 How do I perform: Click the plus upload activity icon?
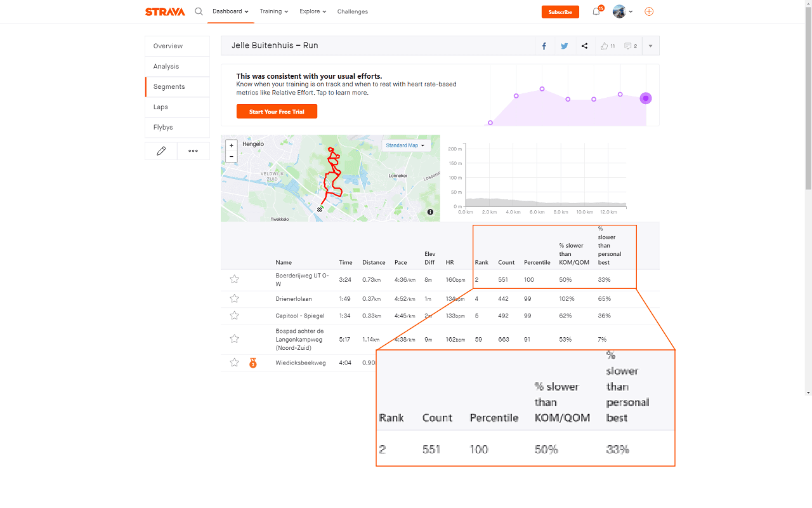(649, 11)
